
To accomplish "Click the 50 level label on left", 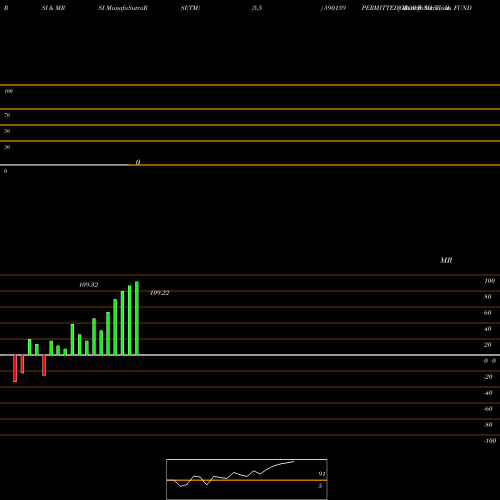I will [x=7, y=131].
